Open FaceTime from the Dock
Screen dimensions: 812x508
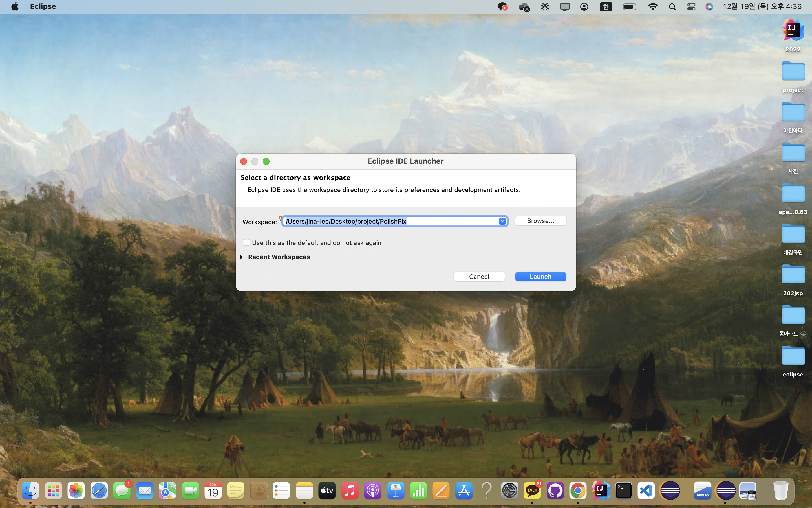tap(190, 491)
